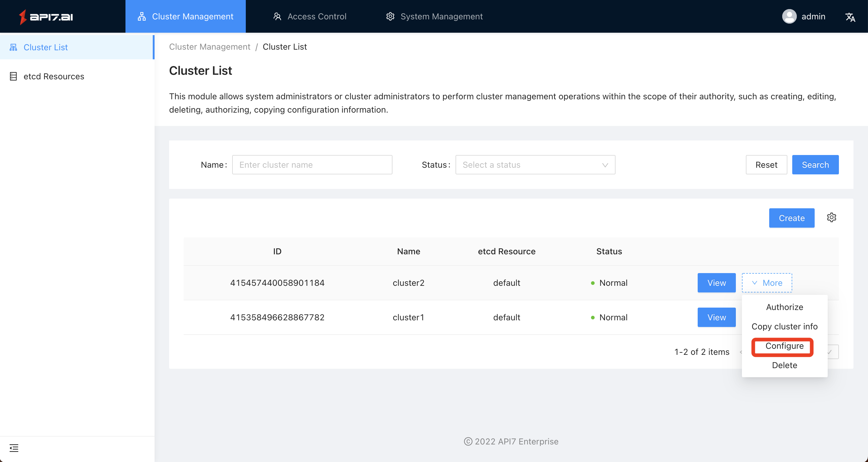Viewport: 868px width, 462px height.
Task: Open table column settings gear icon
Action: point(831,217)
